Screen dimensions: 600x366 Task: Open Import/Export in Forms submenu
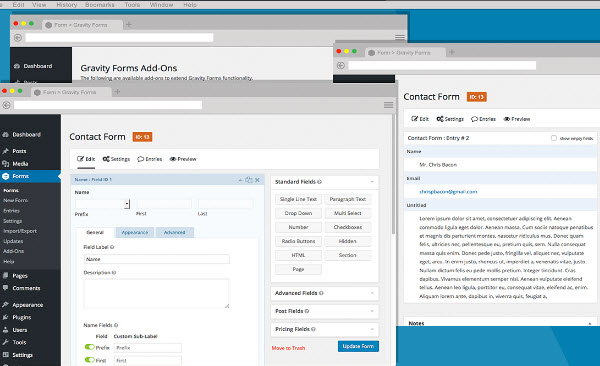[x=20, y=231]
